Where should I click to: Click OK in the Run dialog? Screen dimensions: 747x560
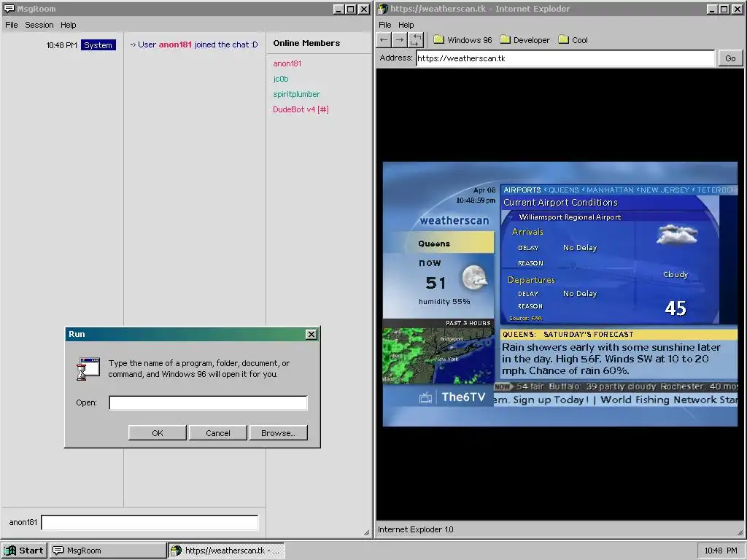[158, 433]
